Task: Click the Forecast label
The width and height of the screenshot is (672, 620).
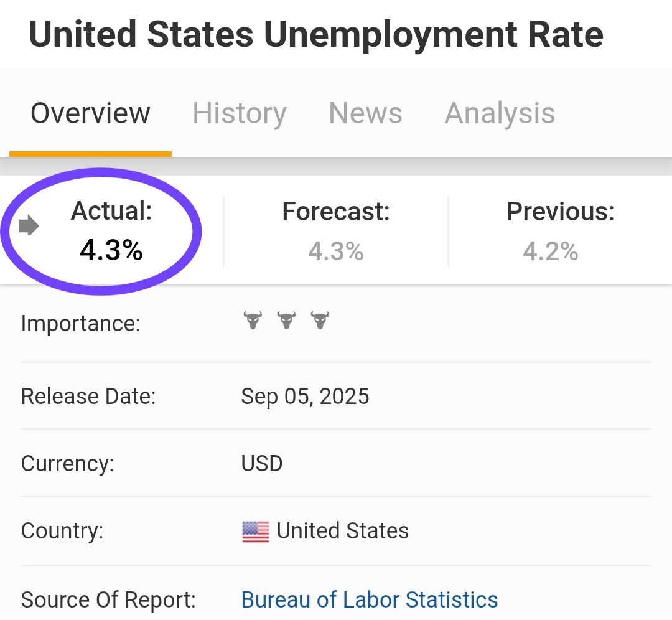Action: coord(336,212)
